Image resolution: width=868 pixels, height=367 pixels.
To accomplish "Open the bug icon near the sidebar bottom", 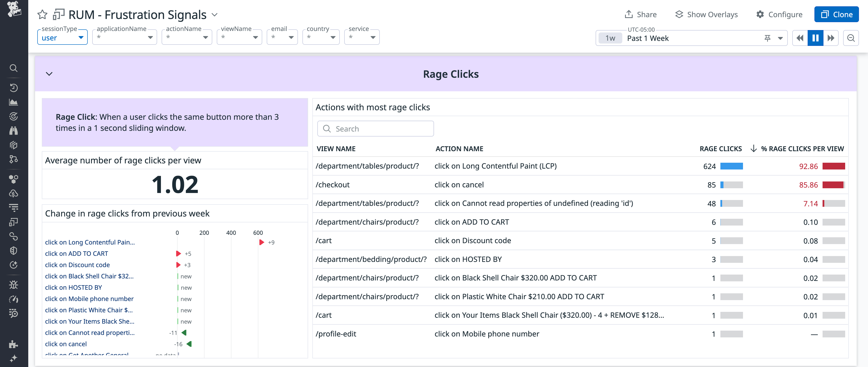I will pos(14,285).
